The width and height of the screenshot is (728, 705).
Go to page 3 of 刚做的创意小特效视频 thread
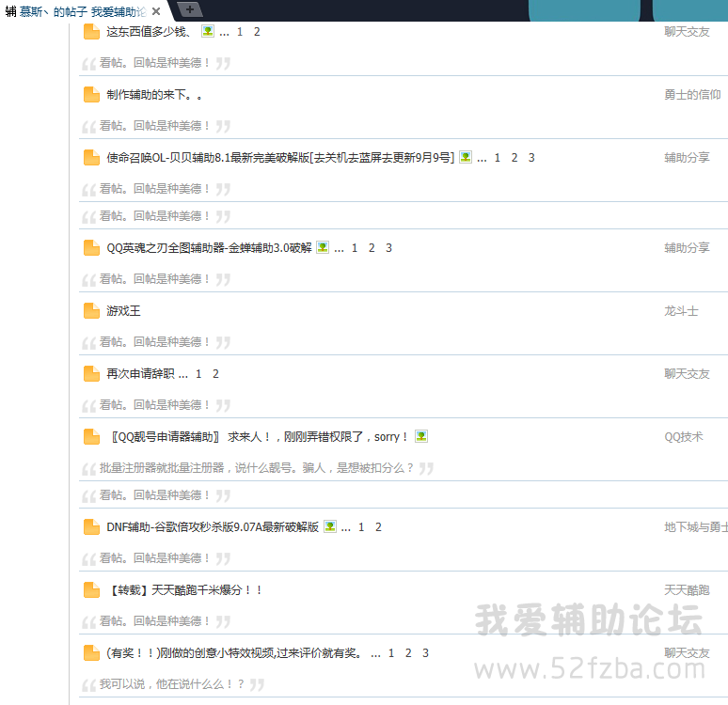[425, 653]
